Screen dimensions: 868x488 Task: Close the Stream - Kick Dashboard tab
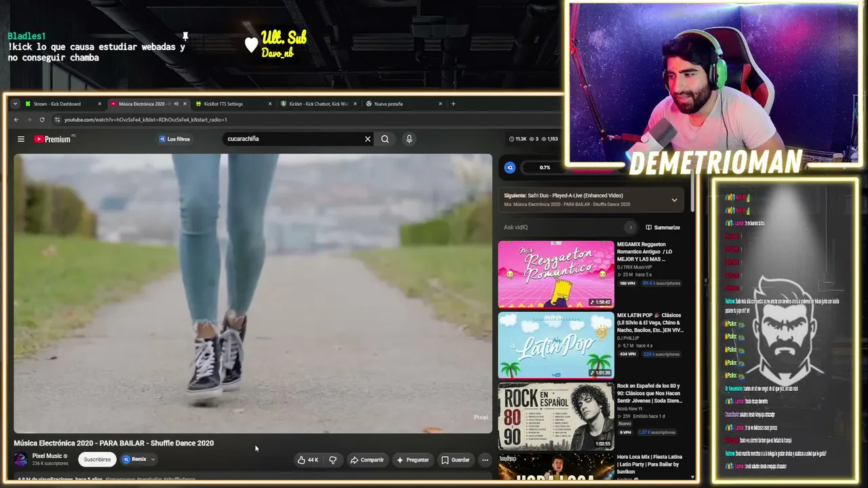(100, 104)
